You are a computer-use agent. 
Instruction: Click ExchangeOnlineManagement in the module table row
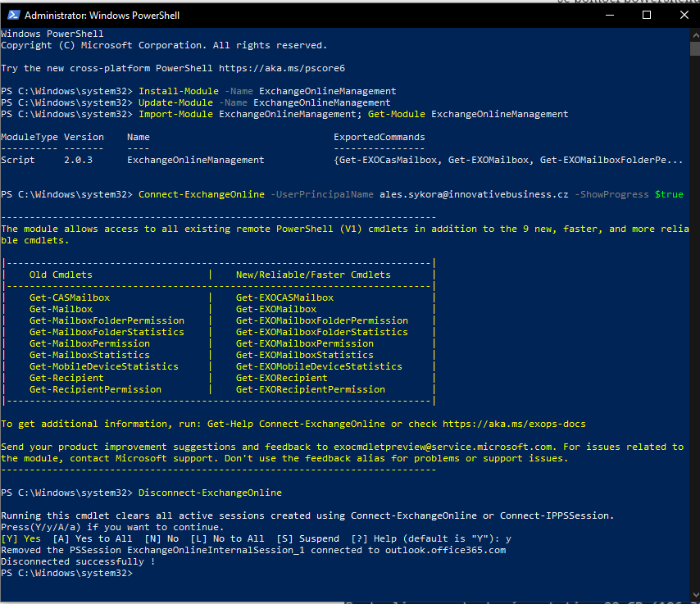click(196, 161)
